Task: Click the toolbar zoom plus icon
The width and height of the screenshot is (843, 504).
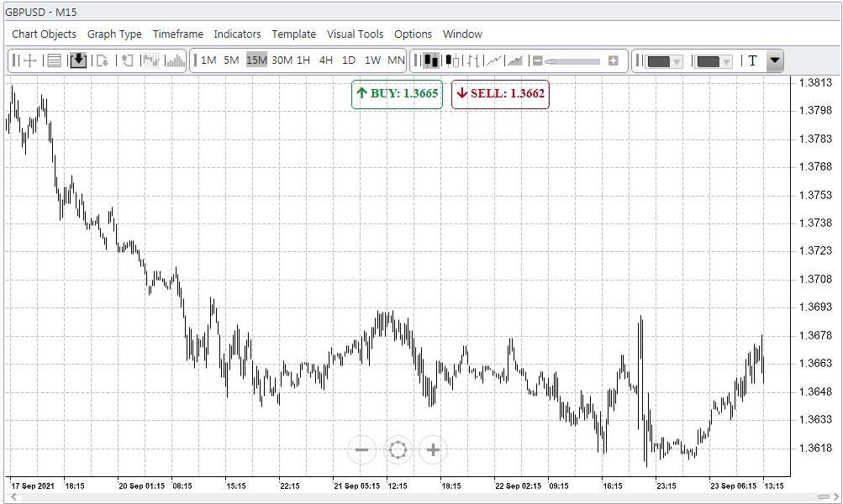Action: pos(613,60)
